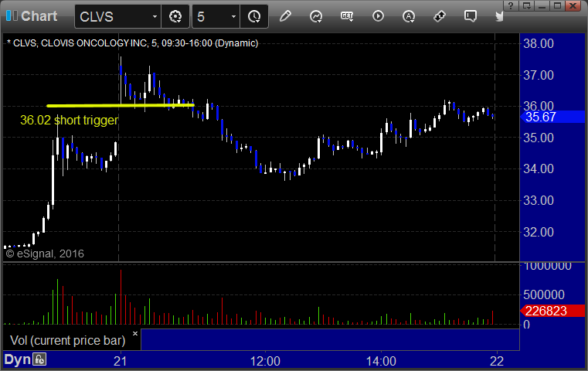The width and height of the screenshot is (588, 371).
Task: Click the 22 date axis label
Action: [497, 361]
